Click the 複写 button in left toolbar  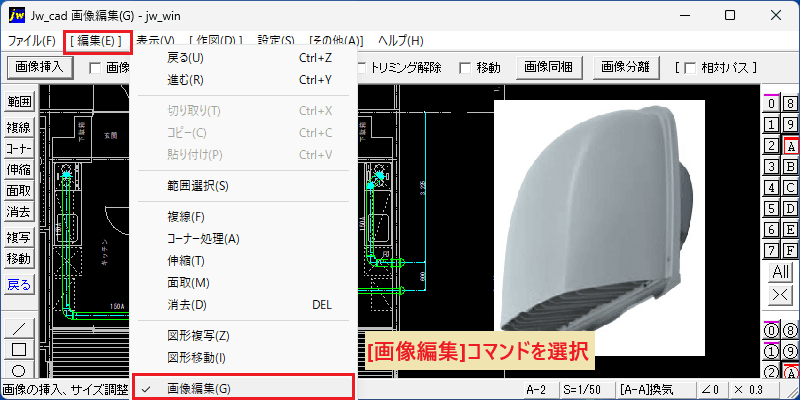[19, 237]
